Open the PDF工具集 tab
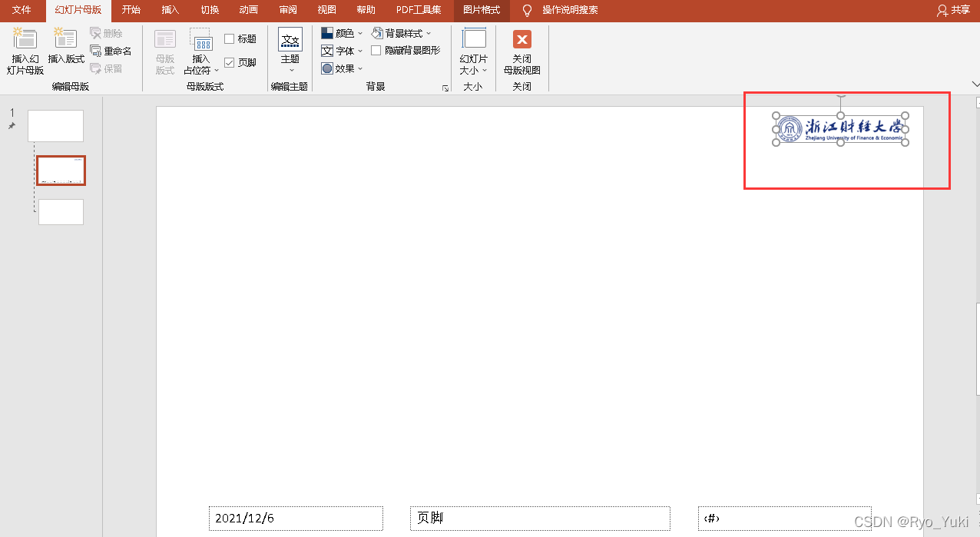The width and height of the screenshot is (980, 537). [x=419, y=10]
